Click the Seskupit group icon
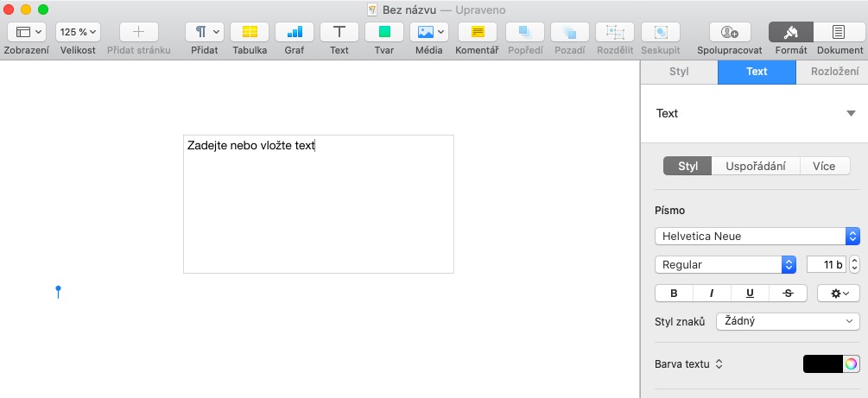 (x=661, y=32)
